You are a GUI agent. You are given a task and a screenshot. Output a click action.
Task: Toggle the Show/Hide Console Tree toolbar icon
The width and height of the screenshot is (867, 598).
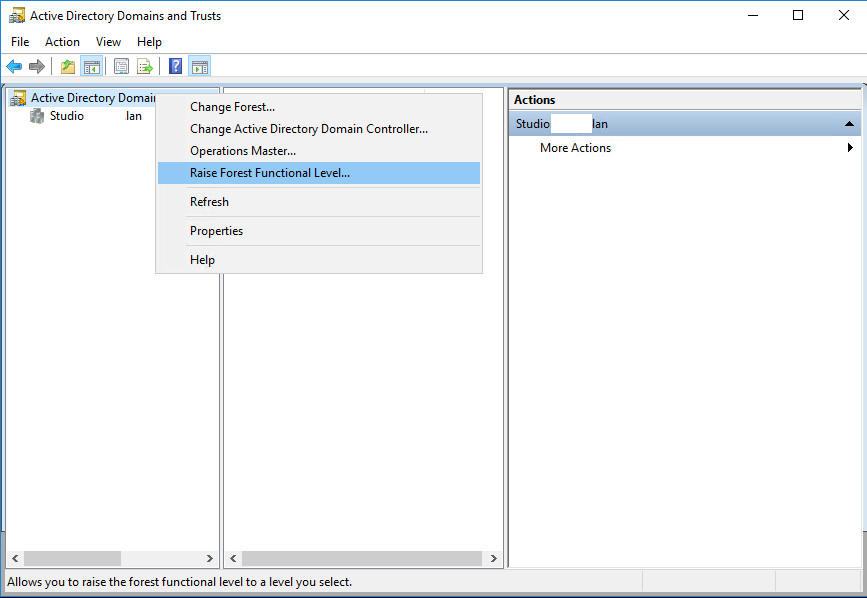pos(92,67)
